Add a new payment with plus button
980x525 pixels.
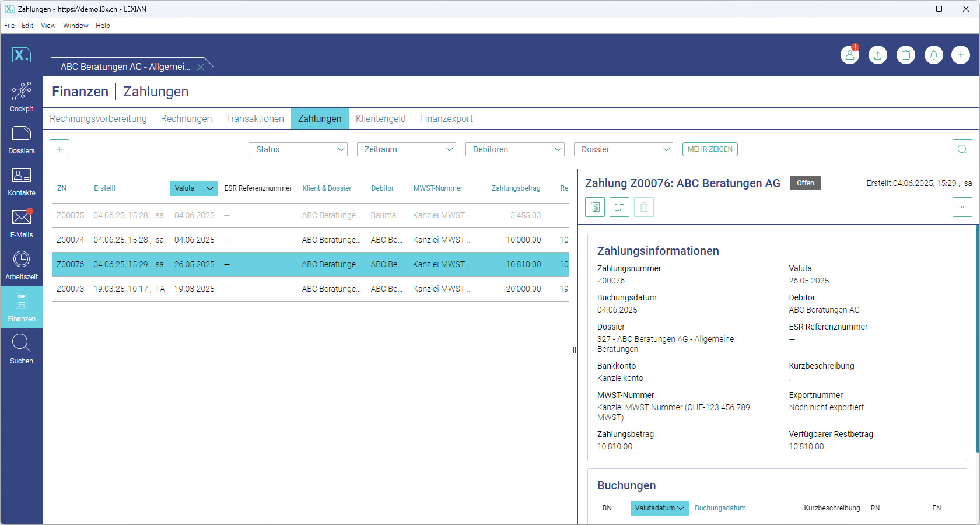click(60, 149)
